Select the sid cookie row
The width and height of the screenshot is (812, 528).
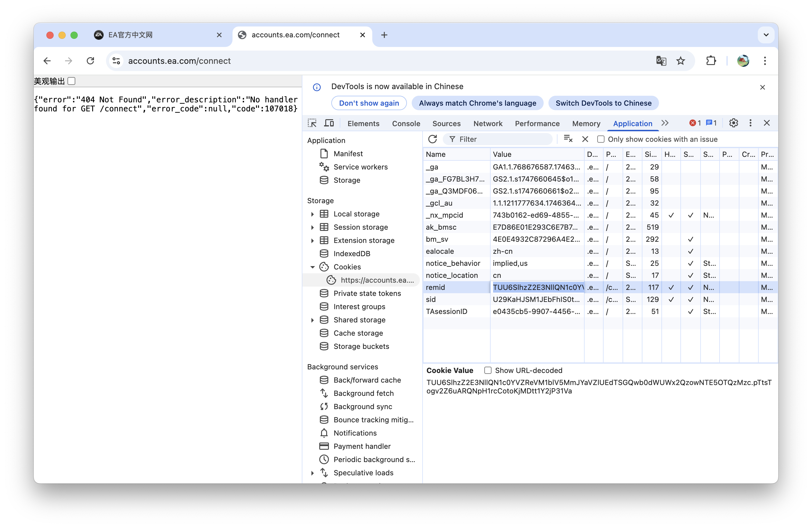coord(600,300)
